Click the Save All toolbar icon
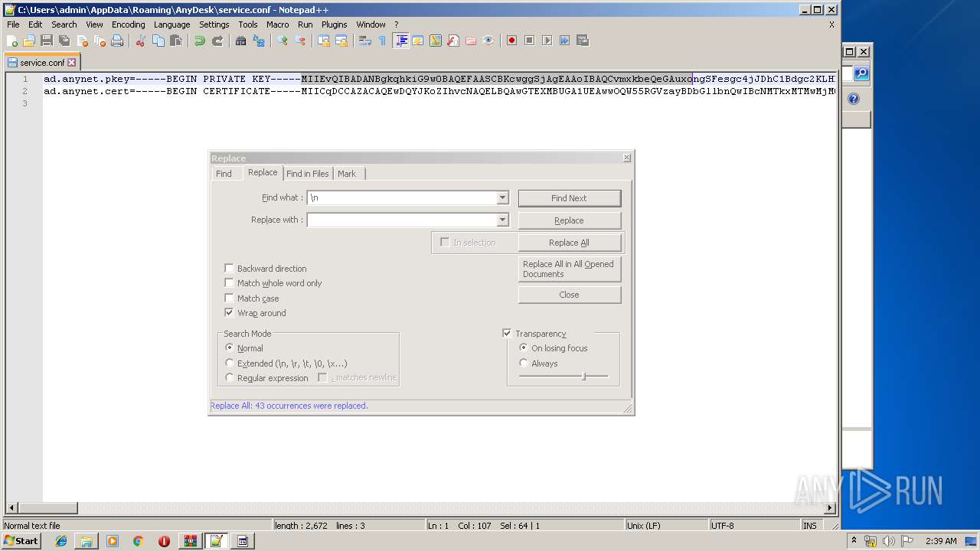980x551 pixels. pos(64,41)
